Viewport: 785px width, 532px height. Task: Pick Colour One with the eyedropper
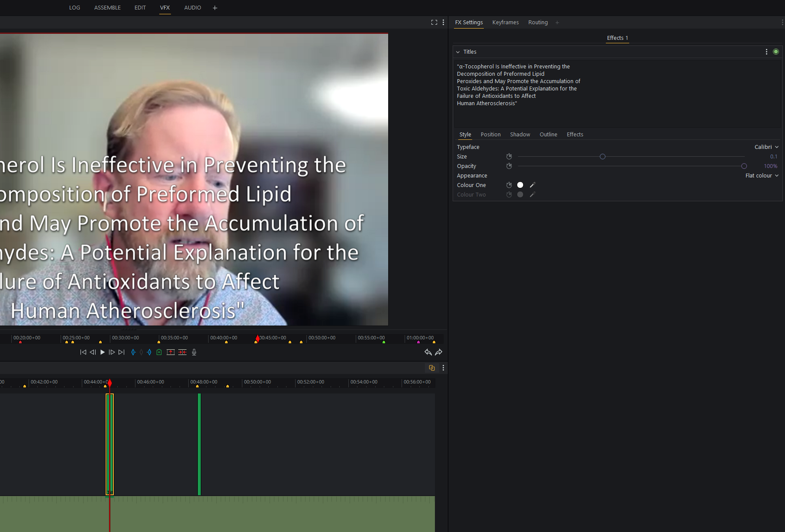coord(533,185)
